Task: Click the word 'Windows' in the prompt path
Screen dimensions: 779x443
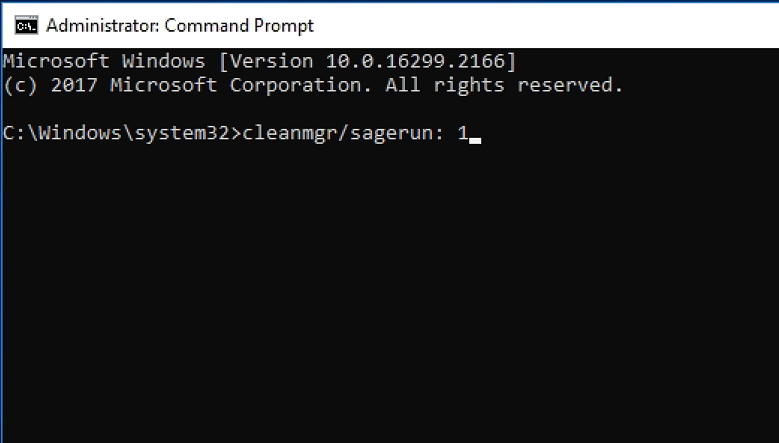Action: (79, 133)
